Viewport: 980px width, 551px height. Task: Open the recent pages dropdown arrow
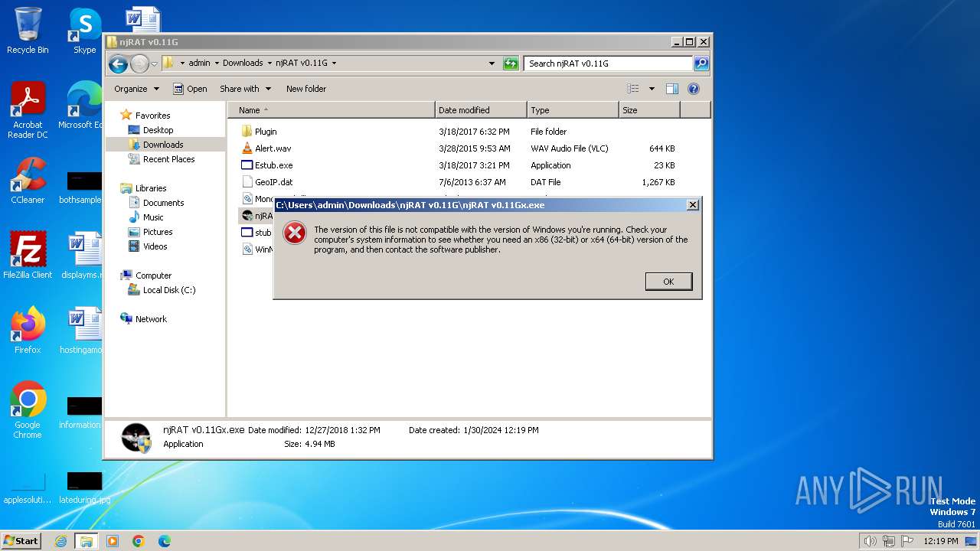(x=154, y=64)
